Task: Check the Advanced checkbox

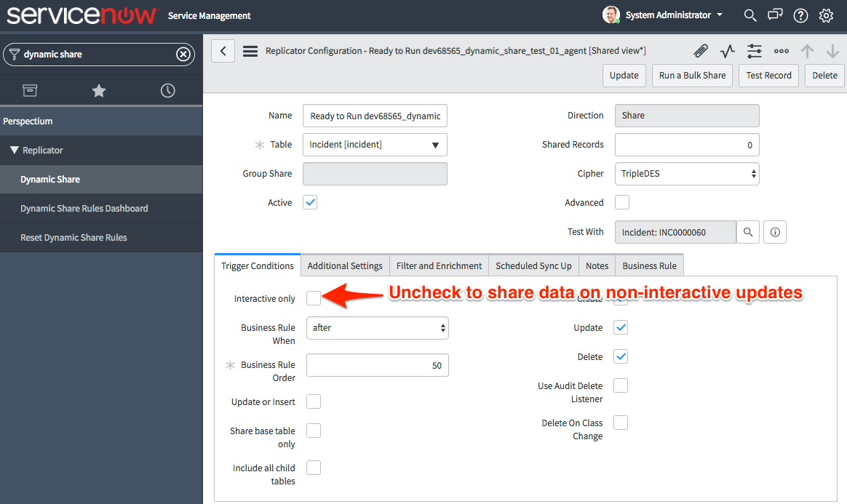Action: pos(622,202)
